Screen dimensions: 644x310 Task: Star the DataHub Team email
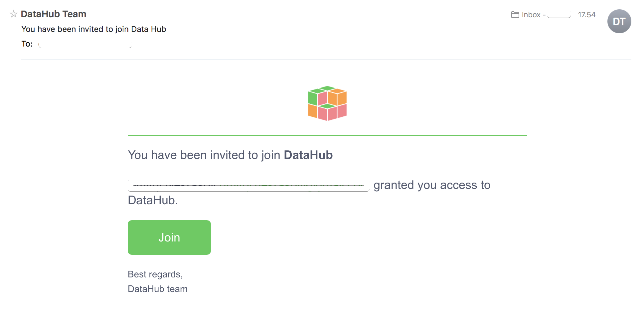pos(13,14)
